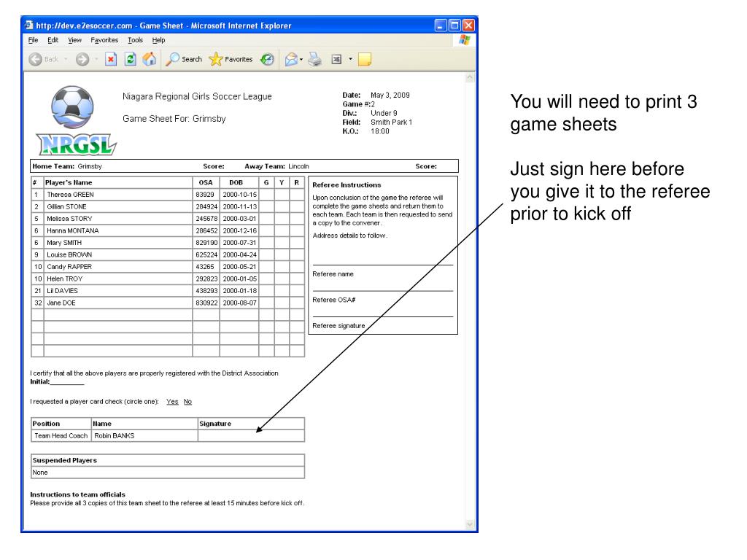Click the Referee Instructions heading
The height and width of the screenshot is (560, 747).
pyautogui.click(x=347, y=184)
